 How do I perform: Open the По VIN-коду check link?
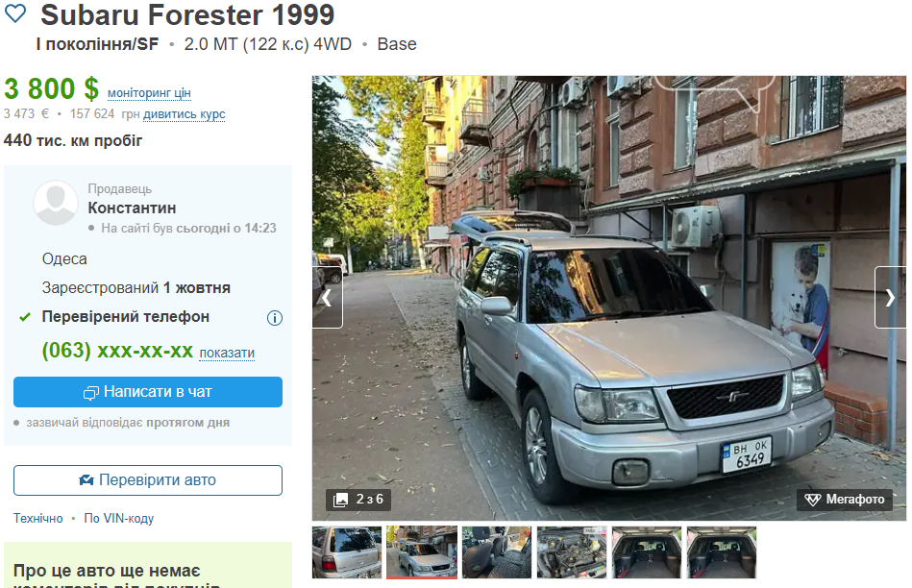tap(118, 518)
